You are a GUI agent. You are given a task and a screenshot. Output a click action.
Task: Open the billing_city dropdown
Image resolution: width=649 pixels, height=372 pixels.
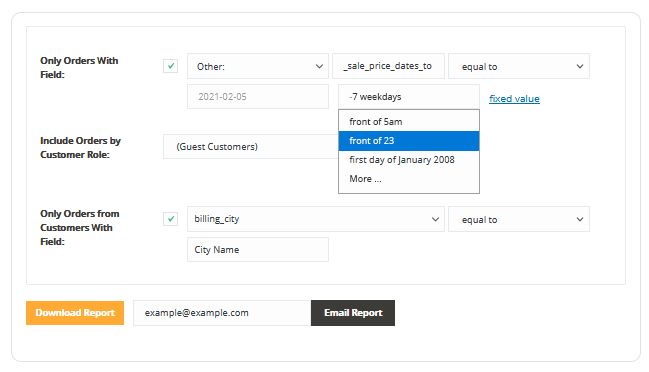click(316, 219)
